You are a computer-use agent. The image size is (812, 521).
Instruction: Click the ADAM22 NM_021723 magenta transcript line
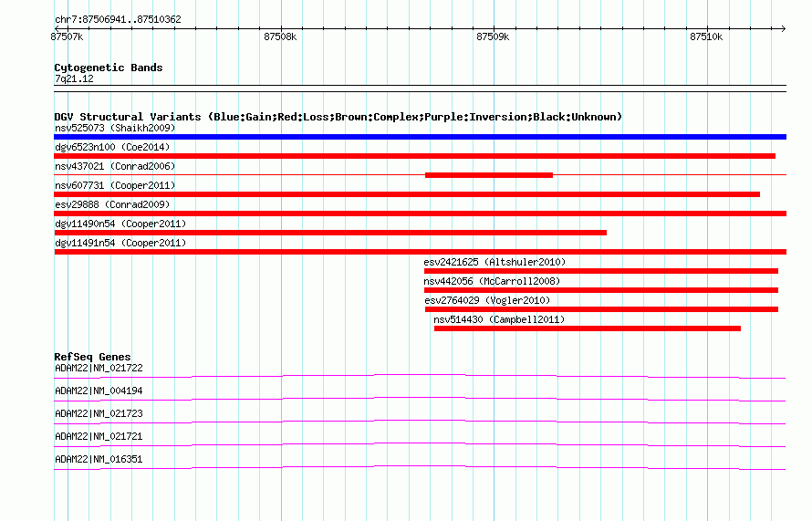click(420, 422)
